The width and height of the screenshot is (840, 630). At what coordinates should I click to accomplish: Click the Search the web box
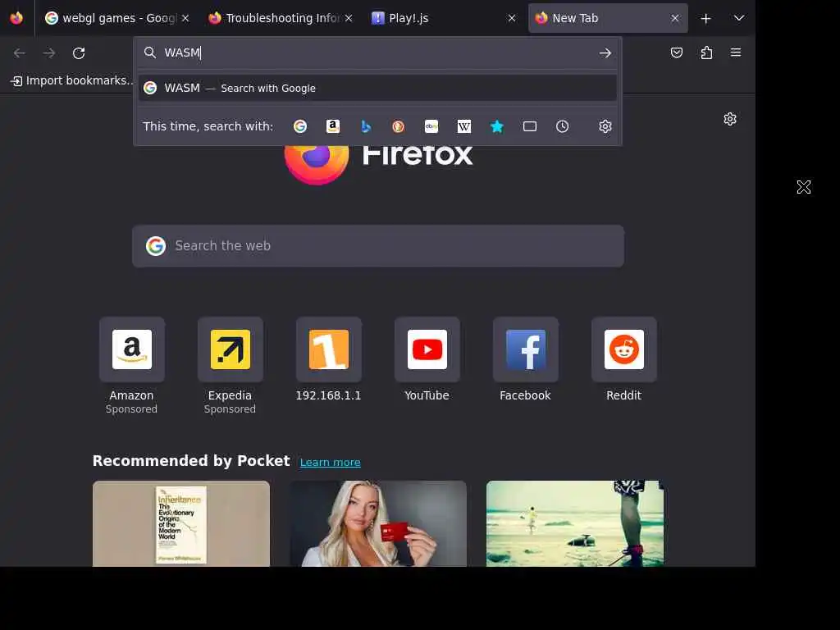coord(377,246)
